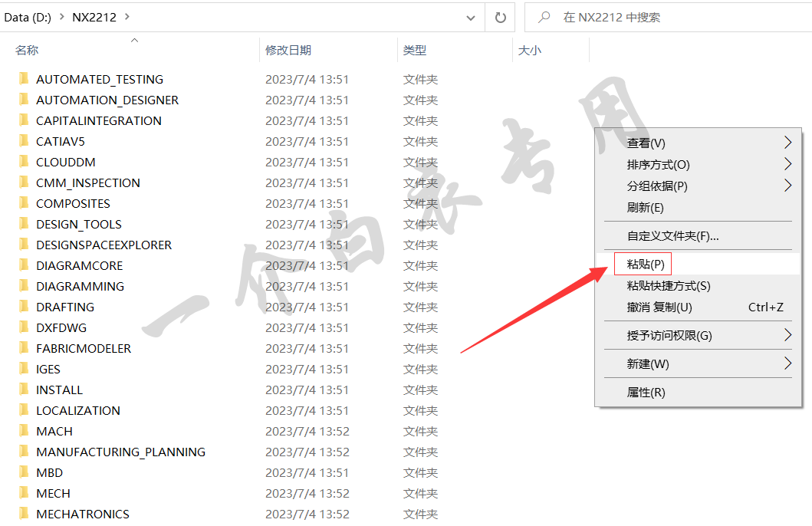Refresh the folder with the address bar refresh icon
Image resolution: width=812 pixels, height=526 pixels.
[x=500, y=18]
